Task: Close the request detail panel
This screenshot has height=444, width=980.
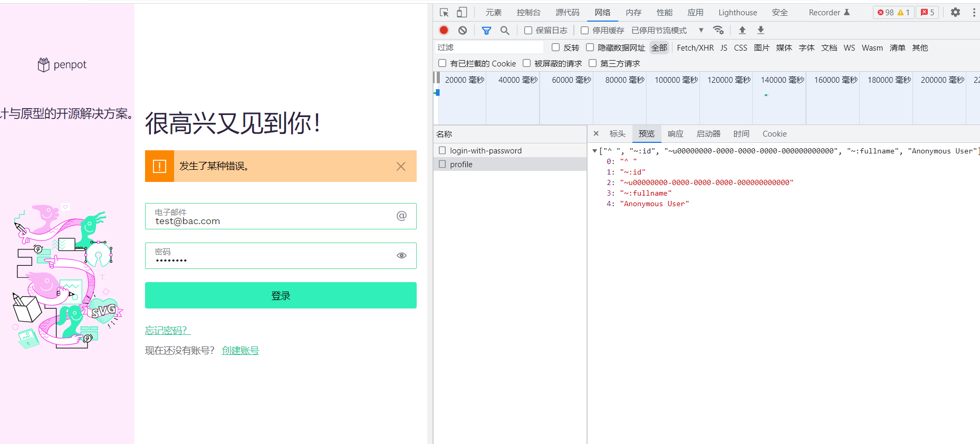Action: pyautogui.click(x=596, y=134)
